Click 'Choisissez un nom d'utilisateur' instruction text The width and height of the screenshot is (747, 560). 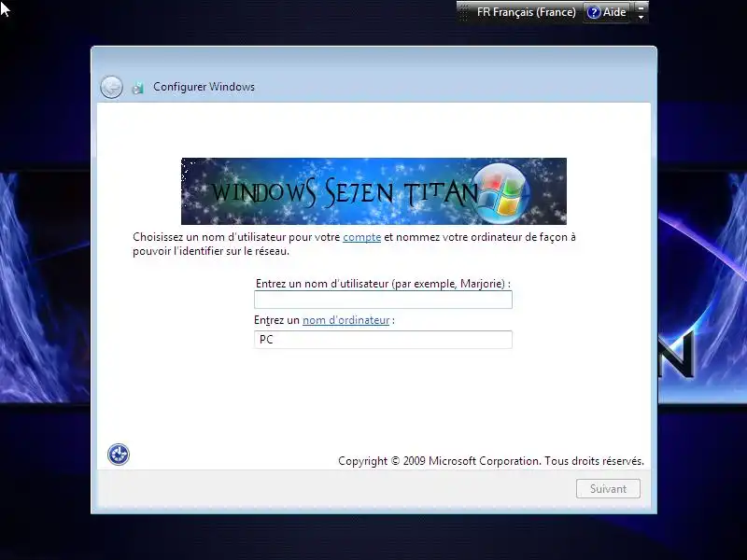click(354, 244)
